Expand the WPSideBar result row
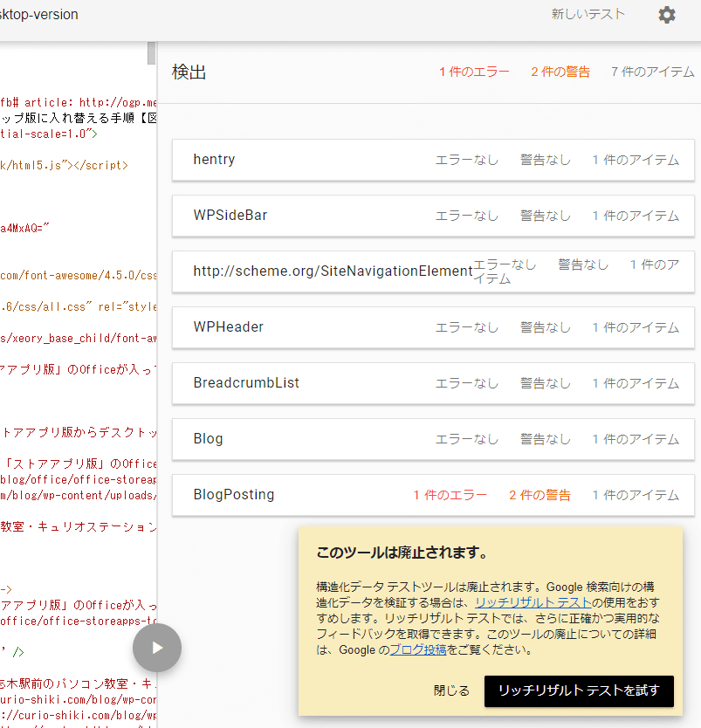This screenshot has height=728, width=701. coord(433,216)
